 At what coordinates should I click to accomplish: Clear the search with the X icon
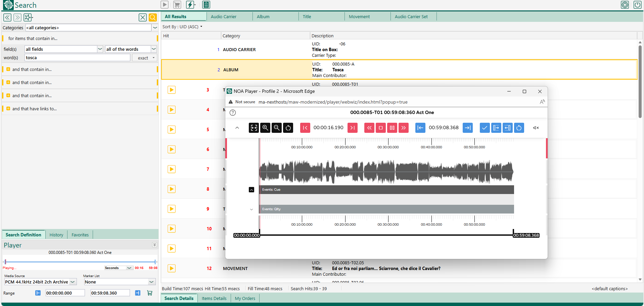(x=142, y=17)
